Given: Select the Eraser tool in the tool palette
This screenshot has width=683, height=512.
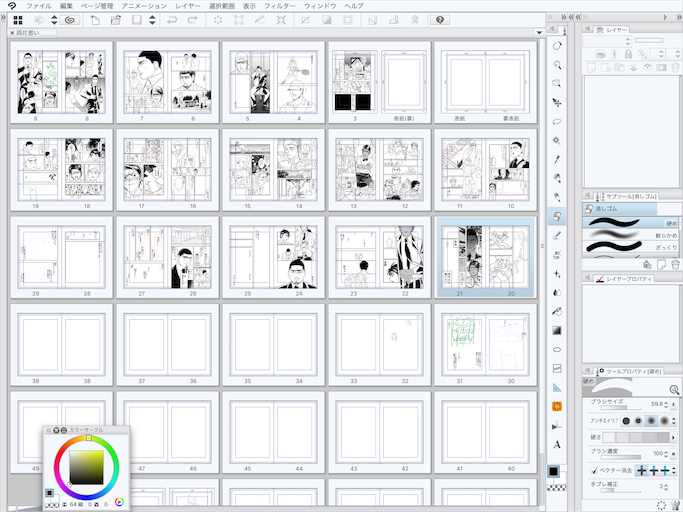Looking at the screenshot, I should pos(557,216).
